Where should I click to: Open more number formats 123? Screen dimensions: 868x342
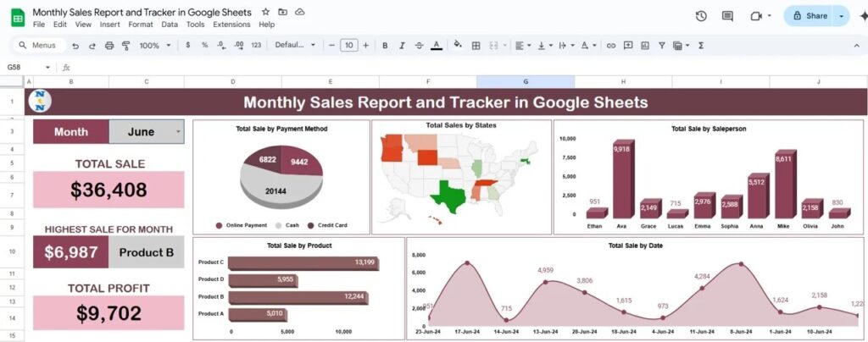pyautogui.click(x=256, y=46)
